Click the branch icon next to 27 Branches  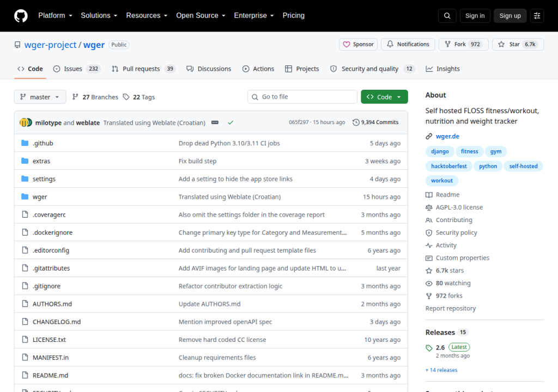click(75, 97)
